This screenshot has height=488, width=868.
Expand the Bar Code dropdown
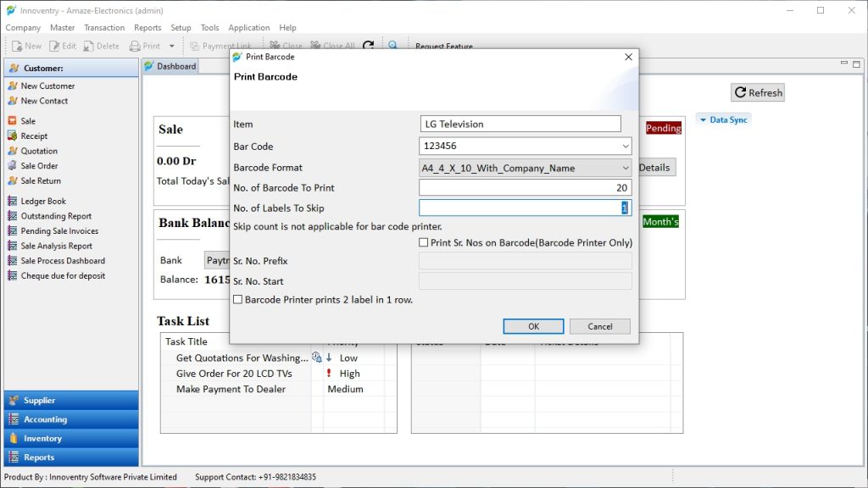[x=626, y=146]
